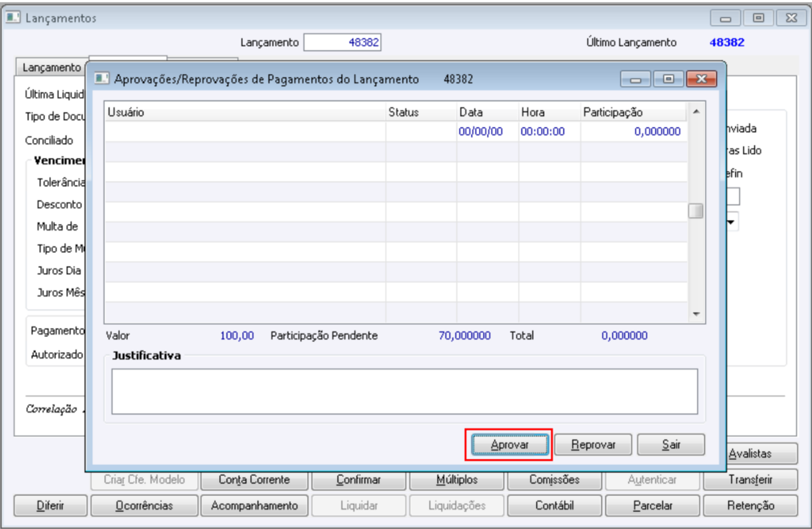Click the Valor amount 100,00
812x529 pixels.
236,336
